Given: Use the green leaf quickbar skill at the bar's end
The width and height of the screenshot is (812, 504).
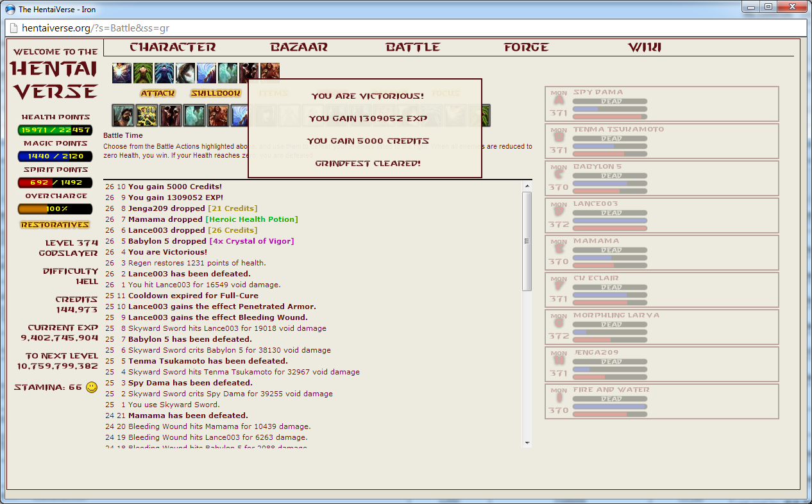Looking at the screenshot, I should click(486, 116).
